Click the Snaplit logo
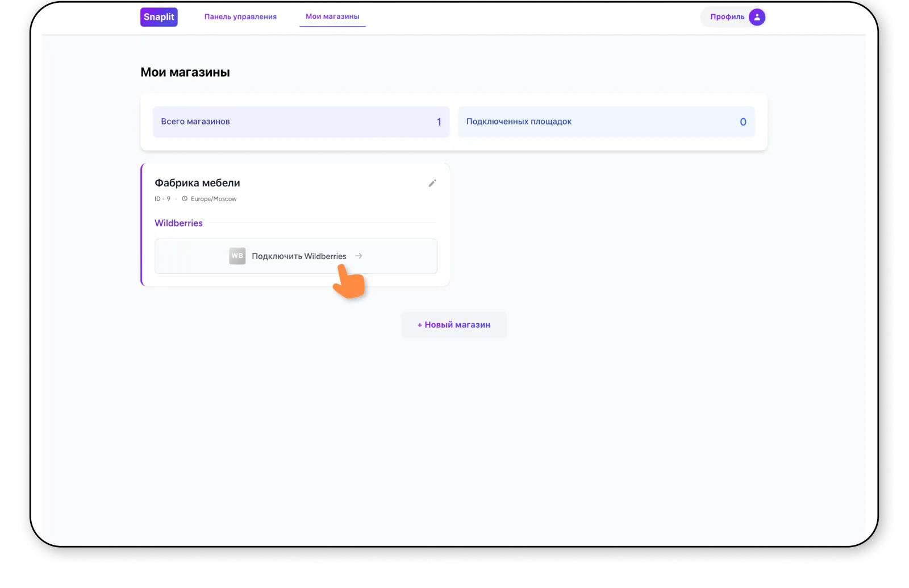 [x=159, y=17]
